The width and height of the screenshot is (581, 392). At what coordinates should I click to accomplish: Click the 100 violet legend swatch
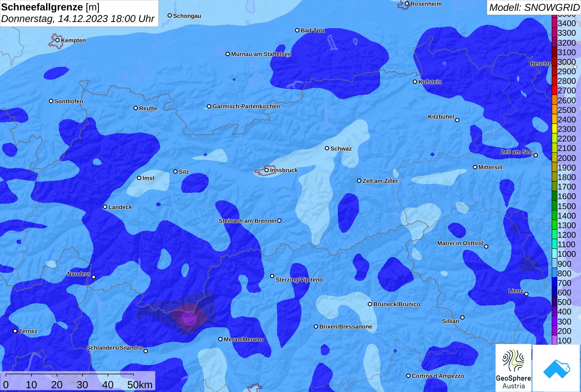554,341
